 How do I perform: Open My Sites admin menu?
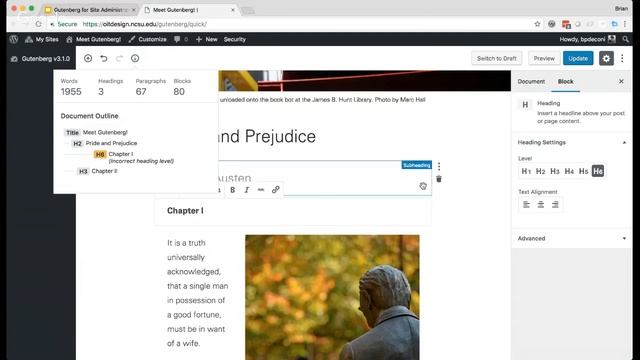click(x=42, y=39)
